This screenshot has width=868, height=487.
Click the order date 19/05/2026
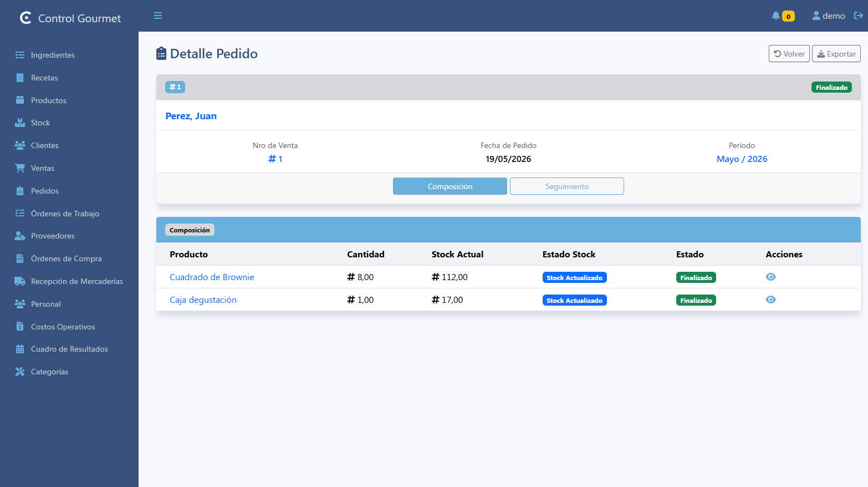pyautogui.click(x=508, y=159)
